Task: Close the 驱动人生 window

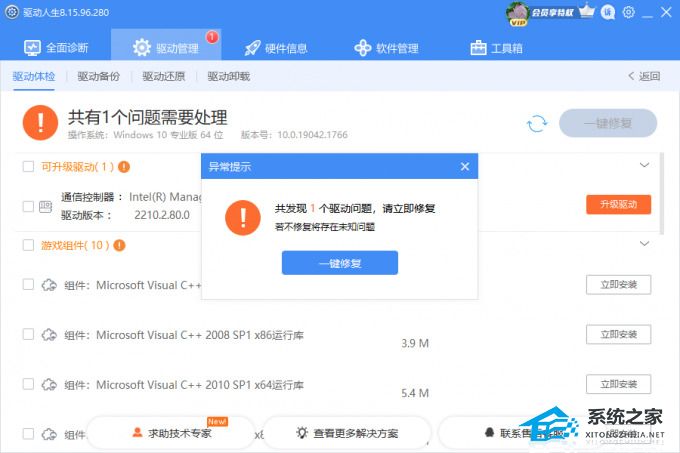Action: click(667, 12)
